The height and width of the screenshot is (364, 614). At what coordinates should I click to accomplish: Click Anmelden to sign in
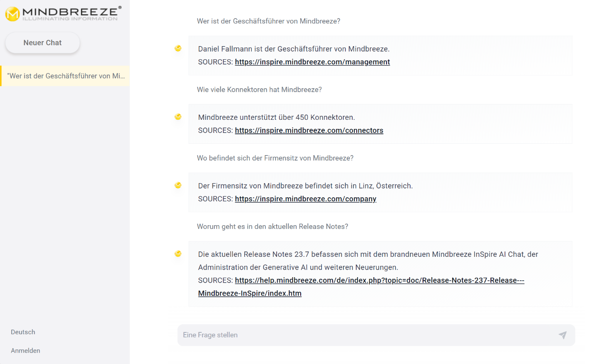coord(25,350)
